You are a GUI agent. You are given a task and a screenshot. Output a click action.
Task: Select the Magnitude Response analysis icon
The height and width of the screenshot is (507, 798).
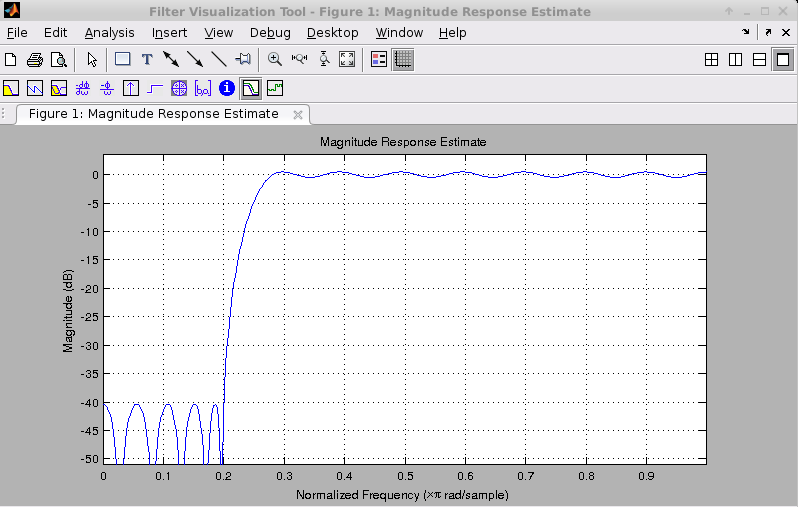click(12, 88)
